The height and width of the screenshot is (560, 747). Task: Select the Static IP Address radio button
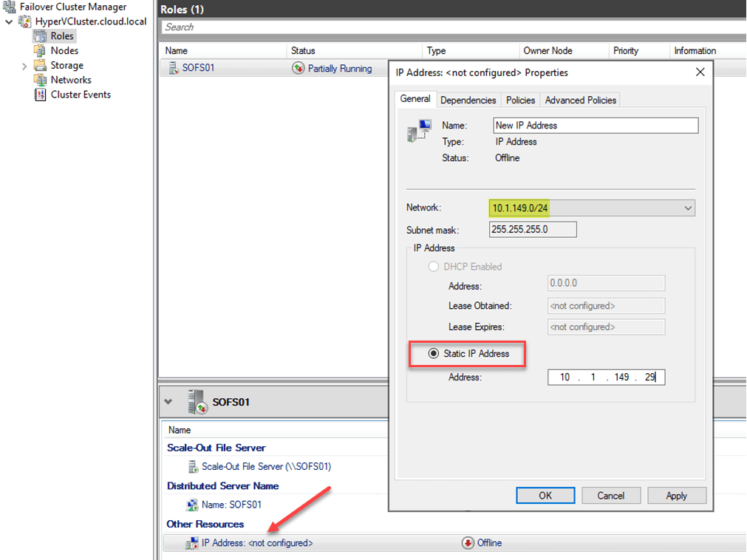[x=434, y=353]
